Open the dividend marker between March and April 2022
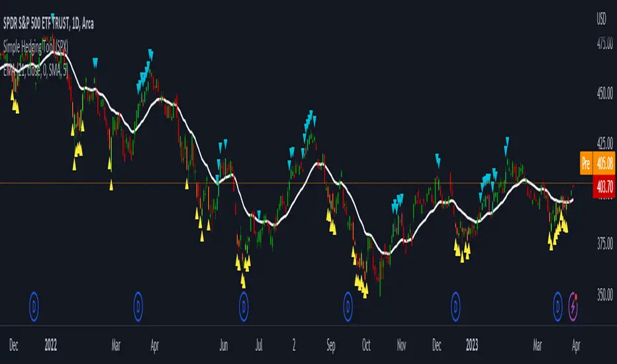 (x=138, y=306)
